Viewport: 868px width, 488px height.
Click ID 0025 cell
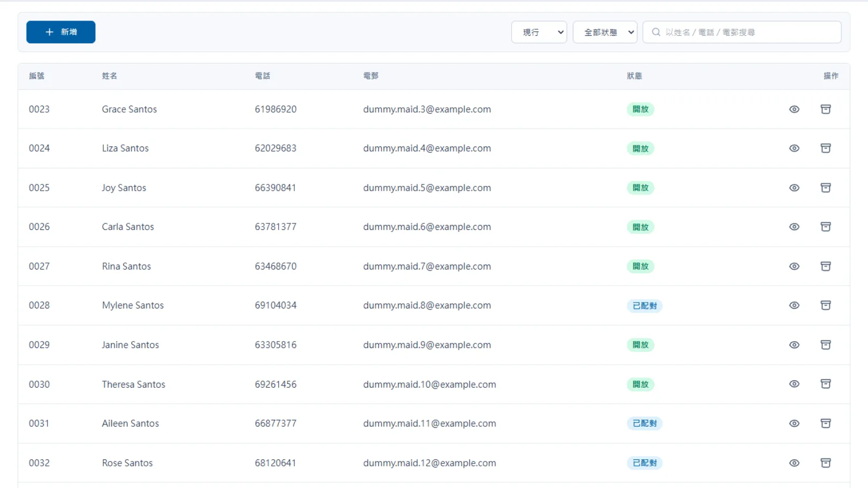[39, 188]
